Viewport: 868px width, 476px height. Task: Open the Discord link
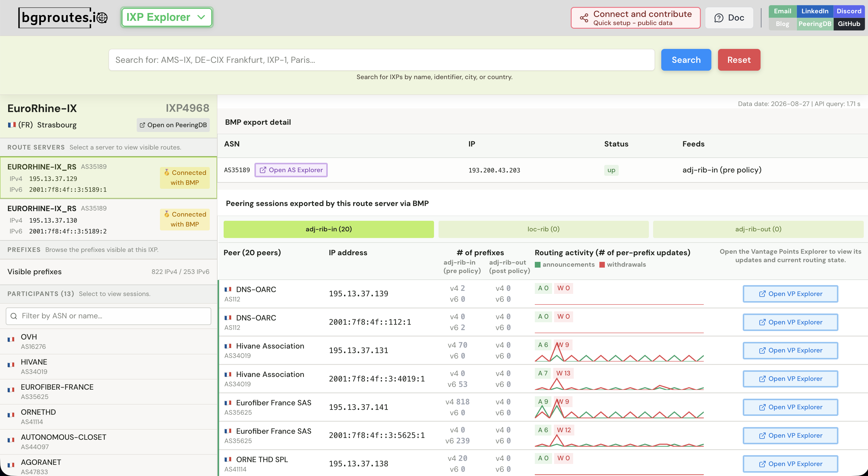tap(849, 11)
